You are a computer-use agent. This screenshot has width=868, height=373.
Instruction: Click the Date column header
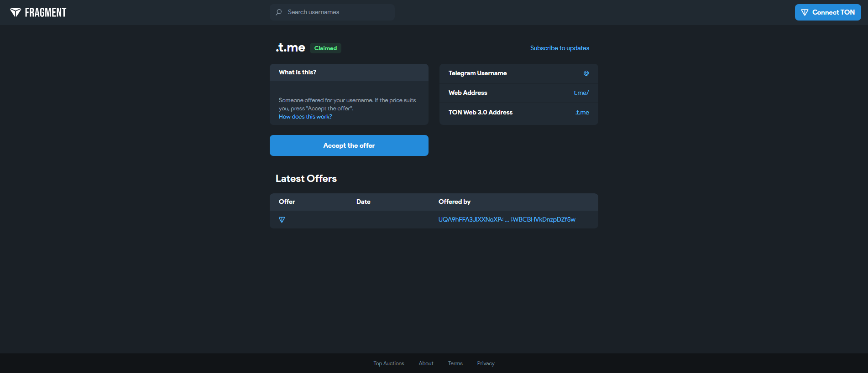(x=363, y=202)
